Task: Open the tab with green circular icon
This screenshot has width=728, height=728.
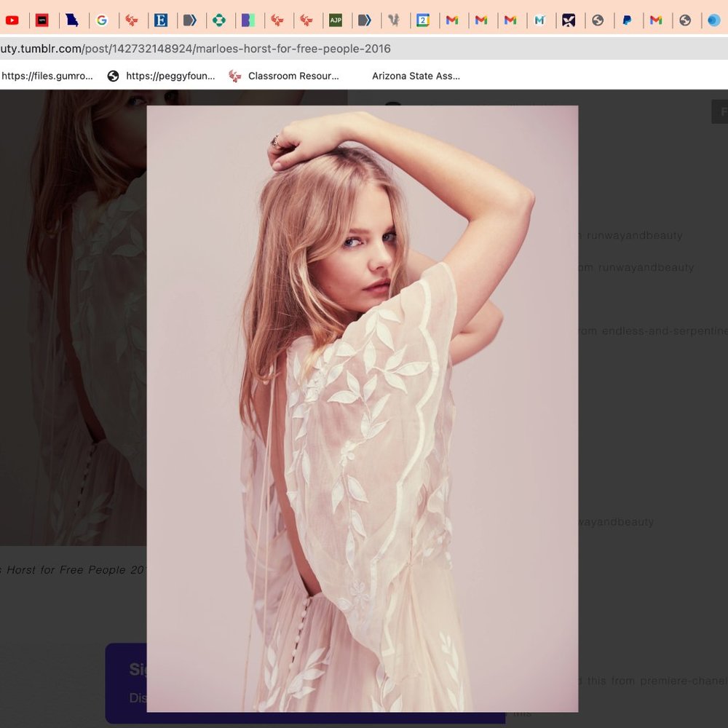Action: click(219, 20)
